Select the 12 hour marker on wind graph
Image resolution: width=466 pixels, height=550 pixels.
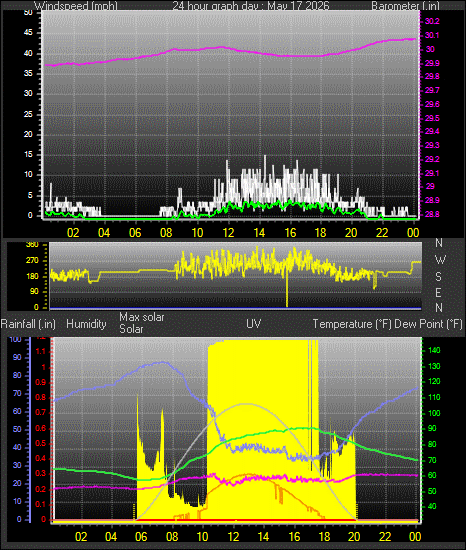pyautogui.click(x=228, y=233)
